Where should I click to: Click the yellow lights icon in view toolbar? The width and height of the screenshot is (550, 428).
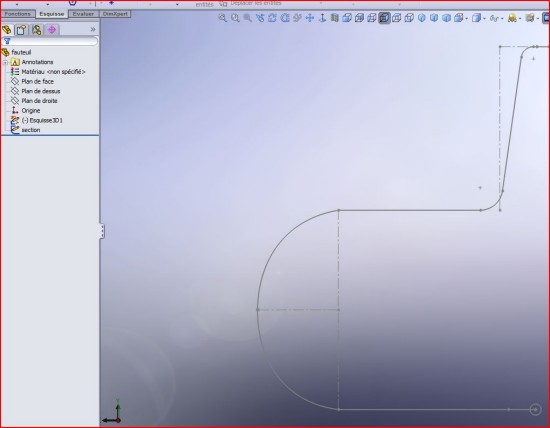coord(512,18)
